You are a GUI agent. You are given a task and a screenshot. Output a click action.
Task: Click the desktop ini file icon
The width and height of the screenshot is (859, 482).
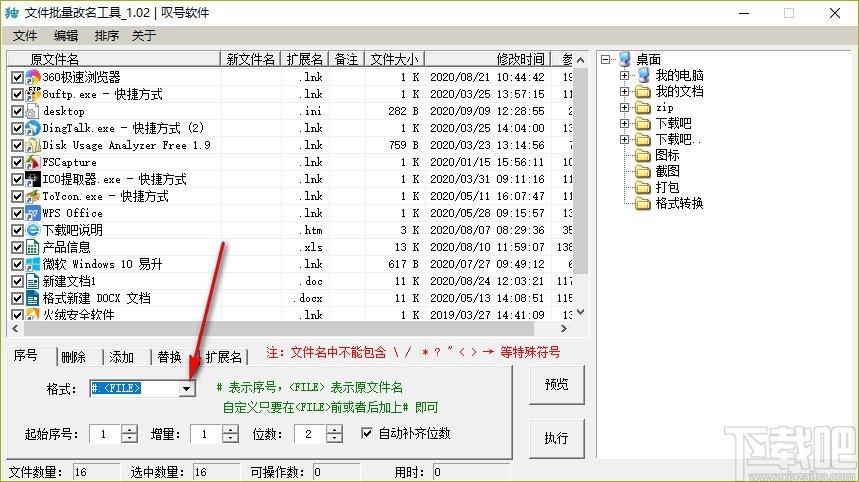(x=33, y=111)
